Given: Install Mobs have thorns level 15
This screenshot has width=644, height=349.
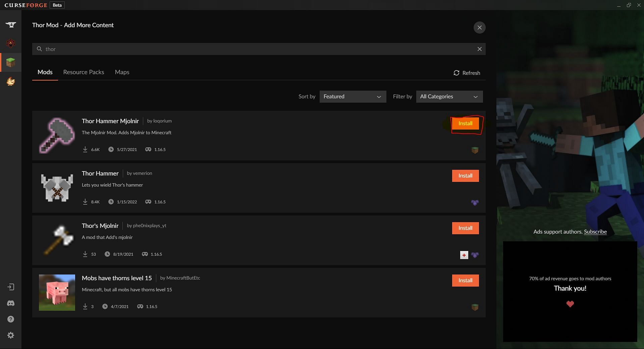Looking at the screenshot, I should (x=466, y=281).
